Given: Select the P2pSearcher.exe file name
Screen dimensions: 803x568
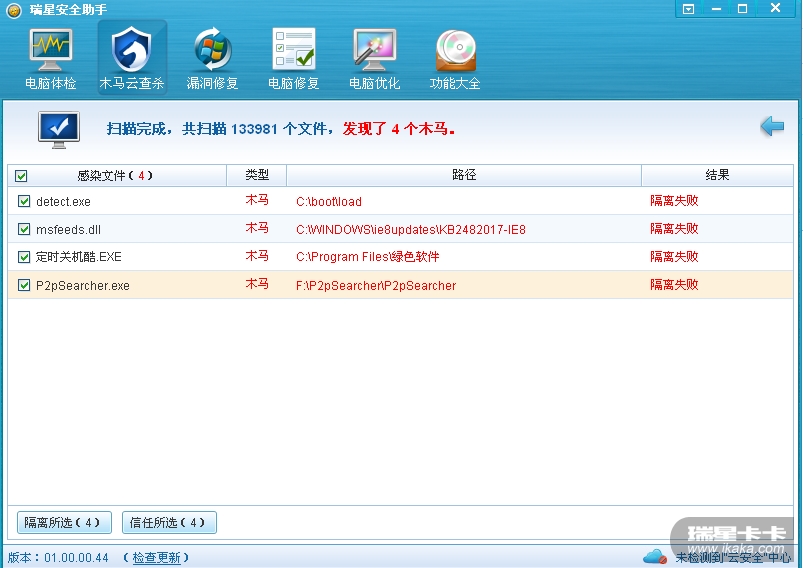Looking at the screenshot, I should (82, 286).
